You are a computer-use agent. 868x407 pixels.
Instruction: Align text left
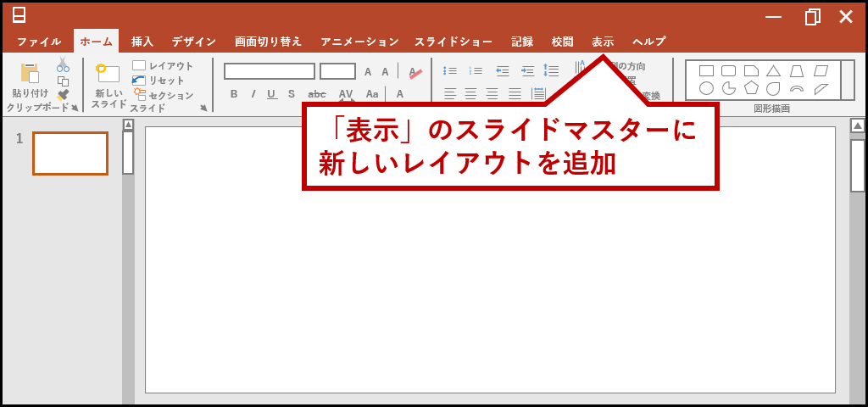pos(450,93)
